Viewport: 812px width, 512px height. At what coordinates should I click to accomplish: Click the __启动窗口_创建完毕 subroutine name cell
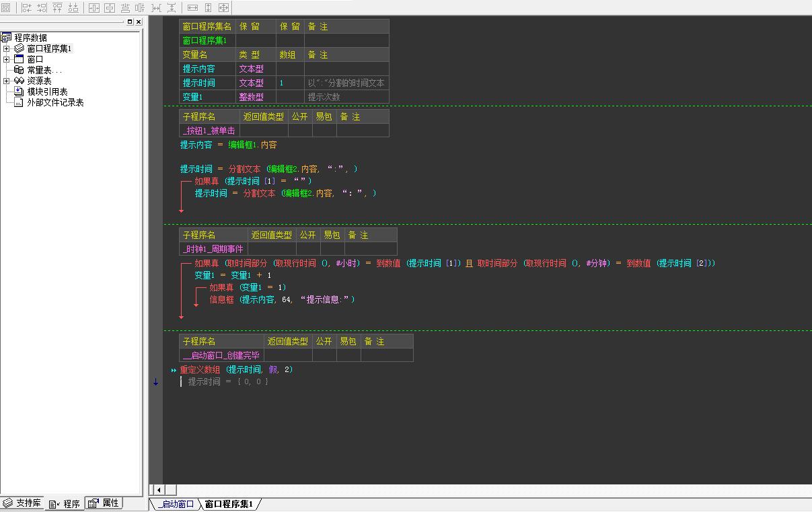221,355
